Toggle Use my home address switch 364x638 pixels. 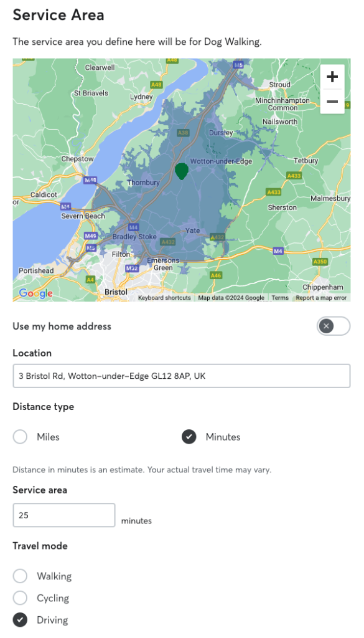coord(334,326)
